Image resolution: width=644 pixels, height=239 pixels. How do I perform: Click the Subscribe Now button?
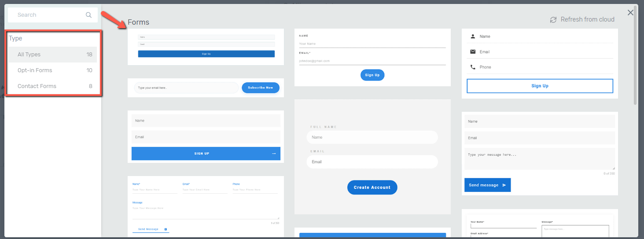pyautogui.click(x=261, y=88)
